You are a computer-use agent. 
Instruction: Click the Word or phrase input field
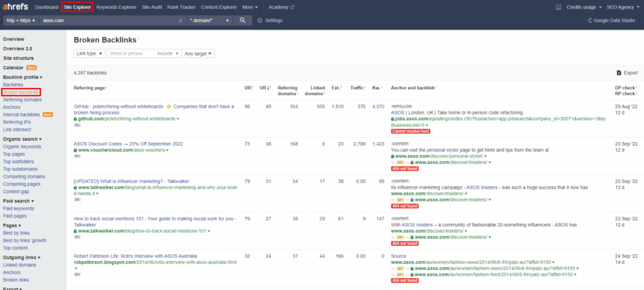coord(131,53)
